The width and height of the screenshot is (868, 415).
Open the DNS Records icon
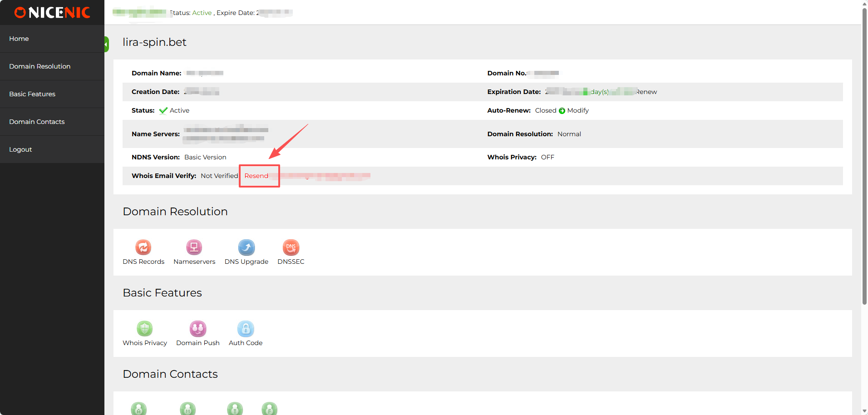click(x=143, y=247)
